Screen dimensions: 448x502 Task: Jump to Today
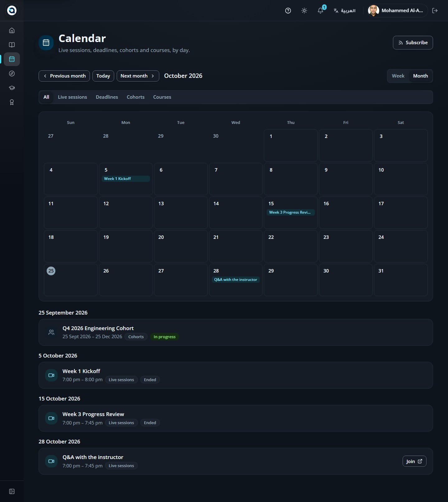103,76
